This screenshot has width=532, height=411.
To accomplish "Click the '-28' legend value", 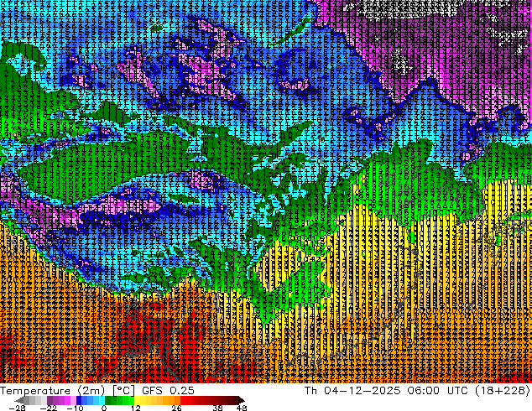I will [17, 408].
